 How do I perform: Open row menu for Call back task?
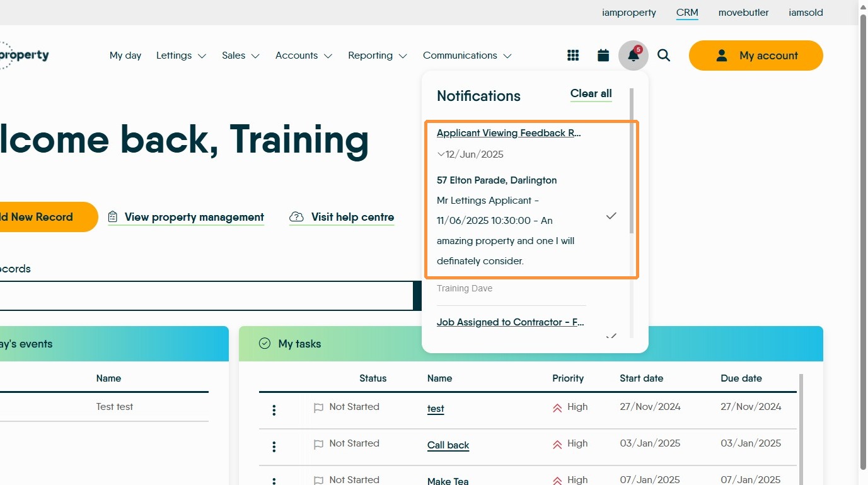(274, 447)
